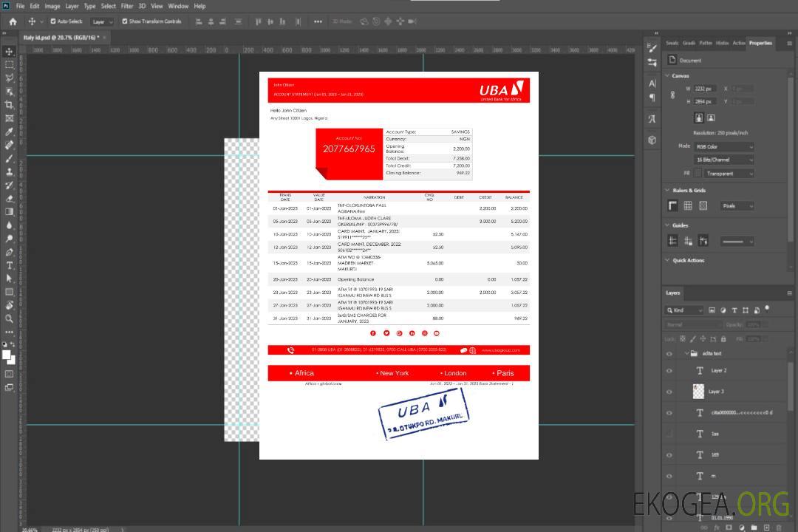Show the hidden '1as' text layer
The image size is (798, 532).
pos(669,434)
